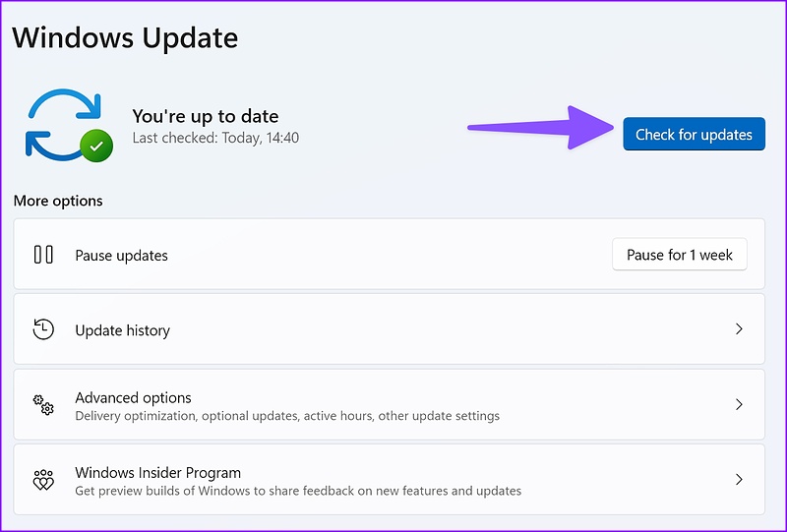
Task: Open the Update history entry
Action: click(x=389, y=329)
